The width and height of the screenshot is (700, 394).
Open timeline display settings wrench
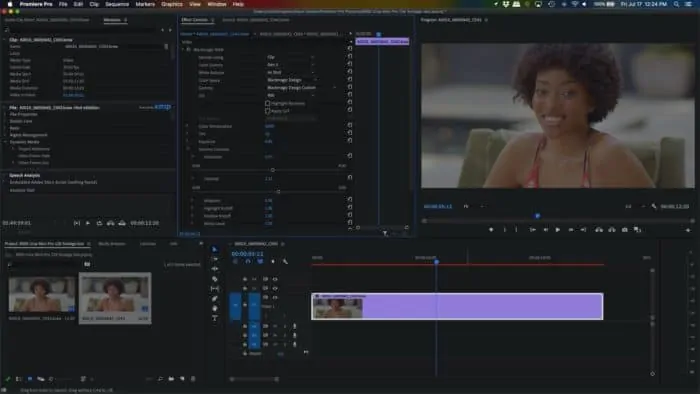coord(285,261)
